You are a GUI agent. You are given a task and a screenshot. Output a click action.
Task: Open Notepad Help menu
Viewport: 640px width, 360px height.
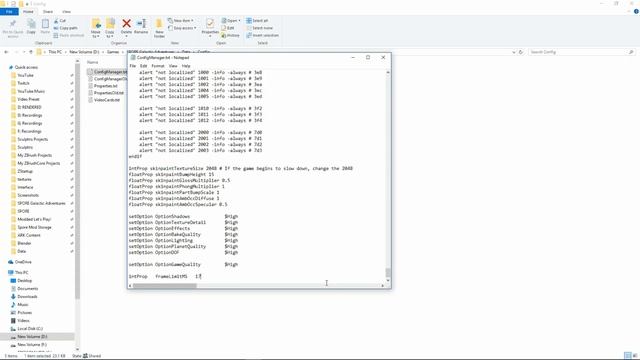(186, 66)
